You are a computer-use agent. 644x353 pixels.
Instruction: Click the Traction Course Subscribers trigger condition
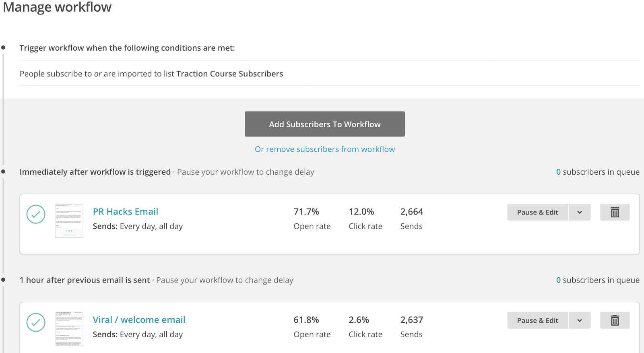[229, 74]
